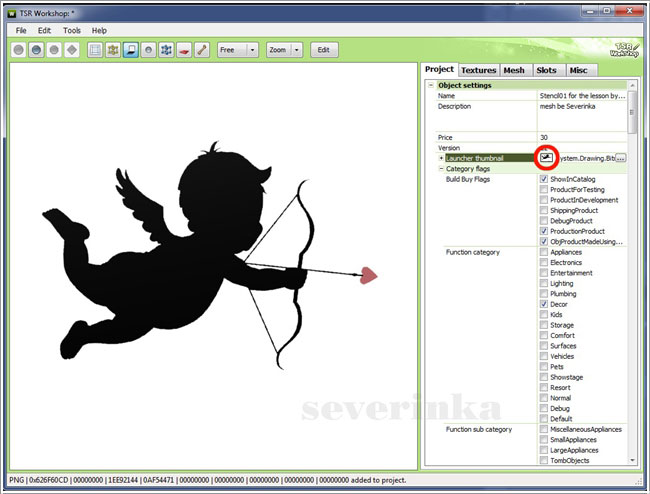Uncheck the Decor function category
Viewport: 650px width, 494px height.
[544, 304]
